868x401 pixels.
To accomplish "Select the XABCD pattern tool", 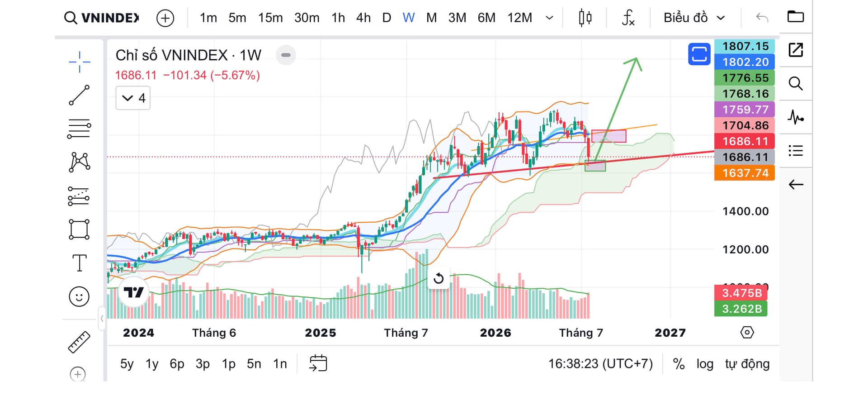I will click(x=79, y=162).
